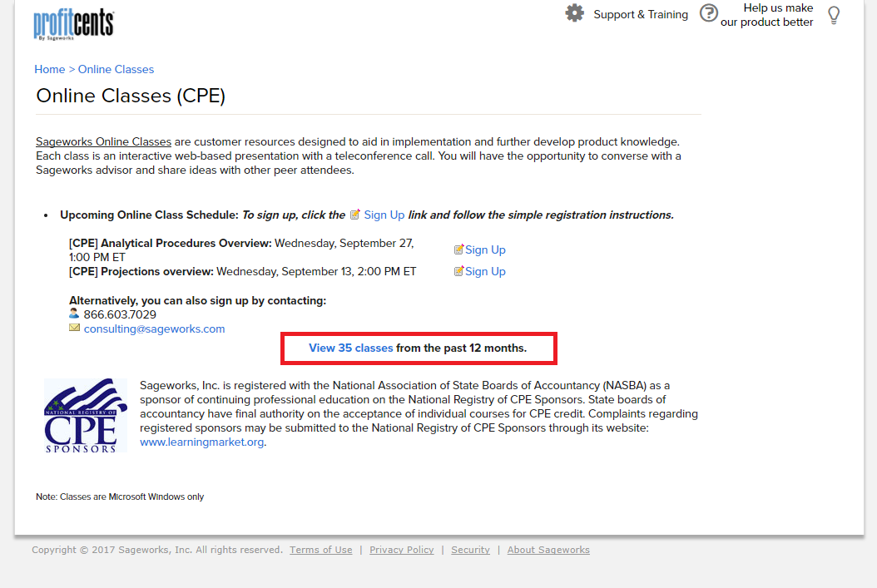The width and height of the screenshot is (877, 588).
Task: Open www.learningmarket.org link
Action: pos(202,442)
